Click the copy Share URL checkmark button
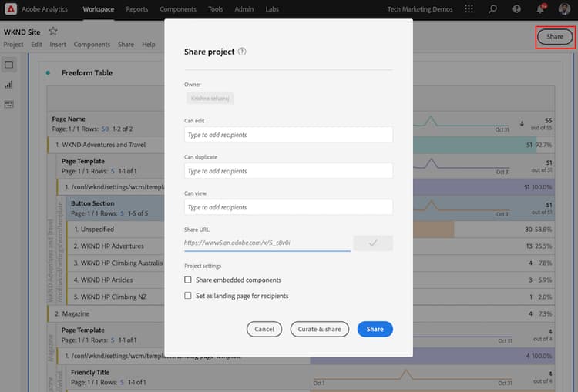Image resolution: width=578 pixels, height=392 pixels. 373,243
